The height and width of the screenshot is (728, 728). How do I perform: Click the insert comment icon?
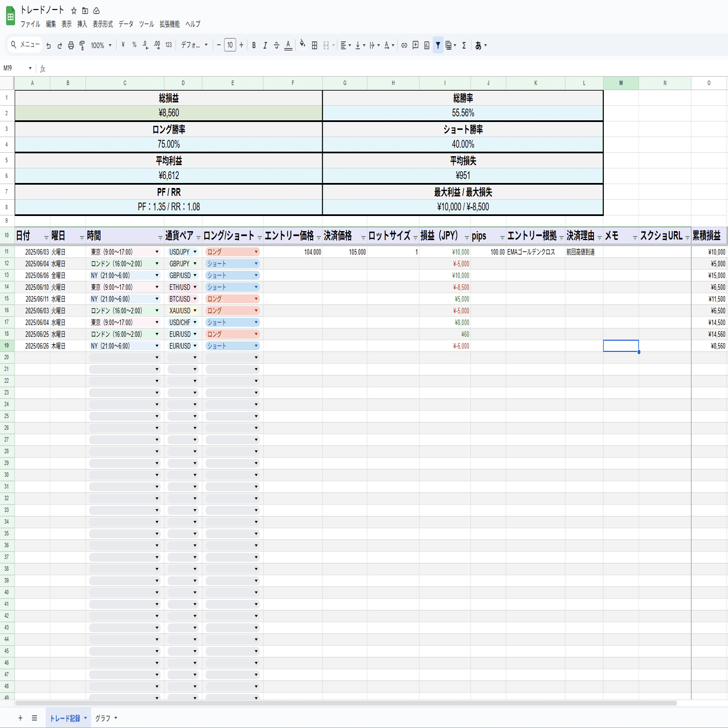coord(415,45)
